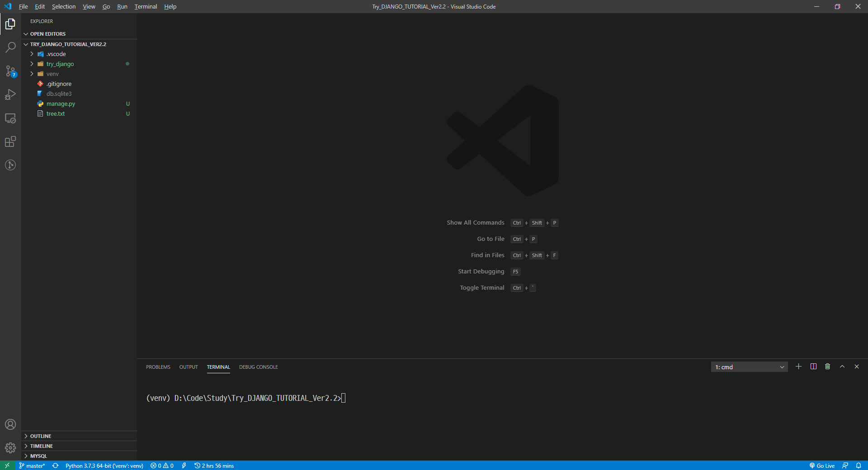Create a new terminal with plus icon
Image resolution: width=868 pixels, height=470 pixels.
[x=798, y=367]
